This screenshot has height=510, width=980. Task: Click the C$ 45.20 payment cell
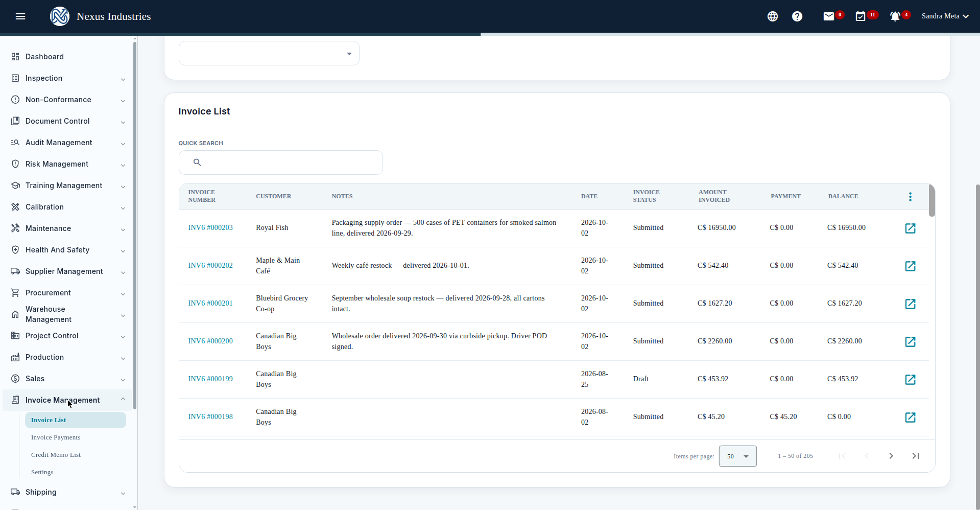(x=783, y=416)
